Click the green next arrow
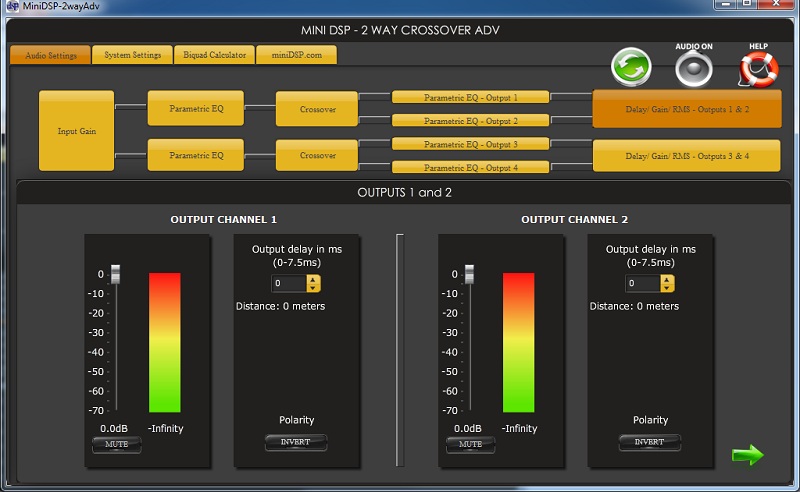This screenshot has width=800, height=492. 747,454
